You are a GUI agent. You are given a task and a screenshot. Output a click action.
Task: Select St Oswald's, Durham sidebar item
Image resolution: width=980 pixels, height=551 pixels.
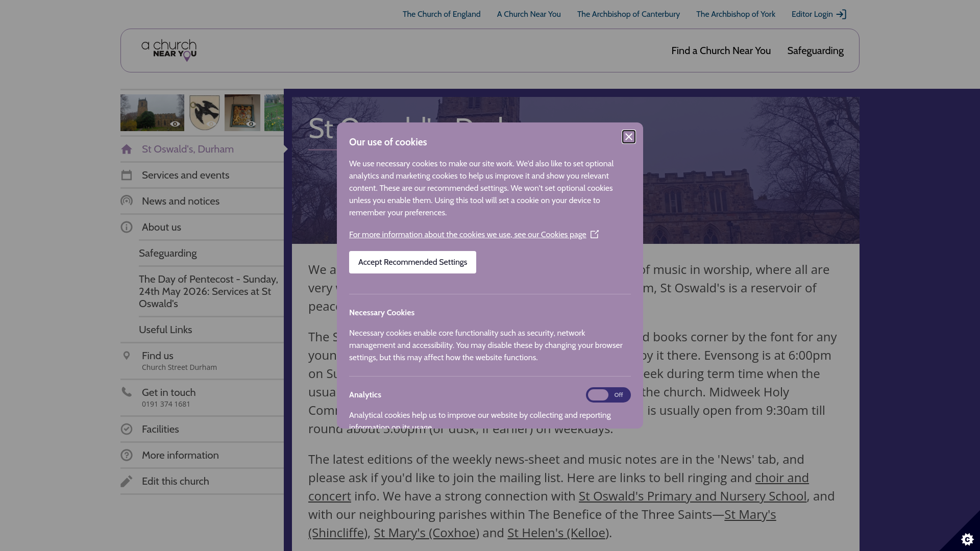click(x=202, y=149)
